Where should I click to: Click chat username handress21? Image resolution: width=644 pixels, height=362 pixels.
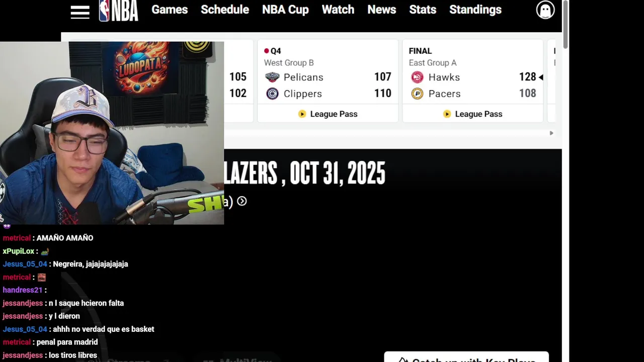click(23, 290)
